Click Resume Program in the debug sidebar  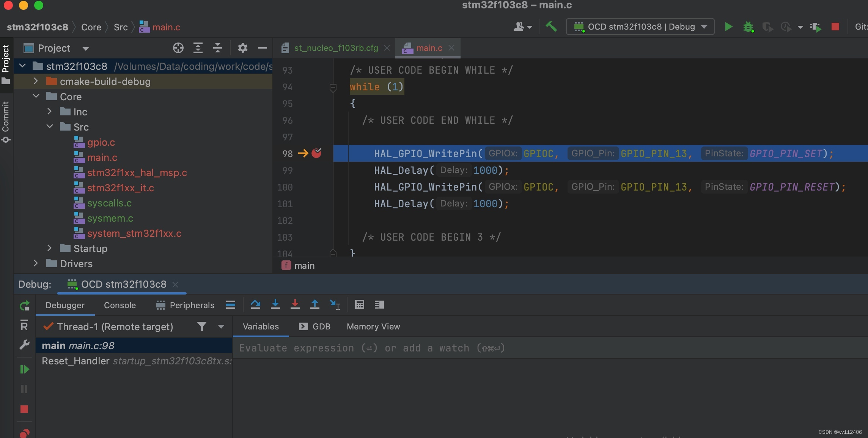(x=24, y=369)
